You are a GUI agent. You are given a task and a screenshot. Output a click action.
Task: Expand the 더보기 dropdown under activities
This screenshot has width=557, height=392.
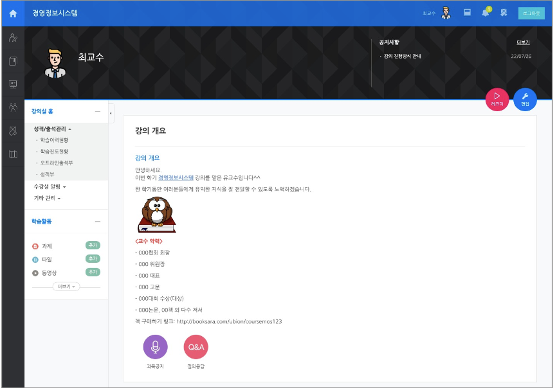[x=66, y=287]
